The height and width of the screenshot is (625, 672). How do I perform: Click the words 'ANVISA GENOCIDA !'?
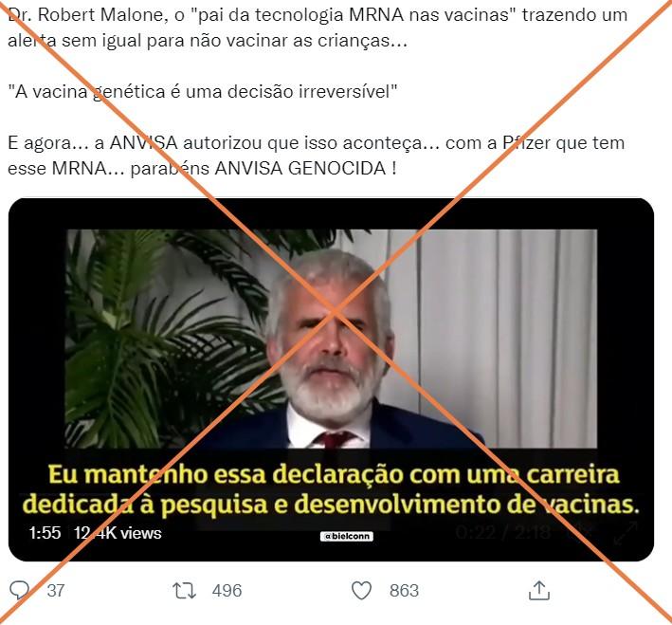click(x=305, y=168)
